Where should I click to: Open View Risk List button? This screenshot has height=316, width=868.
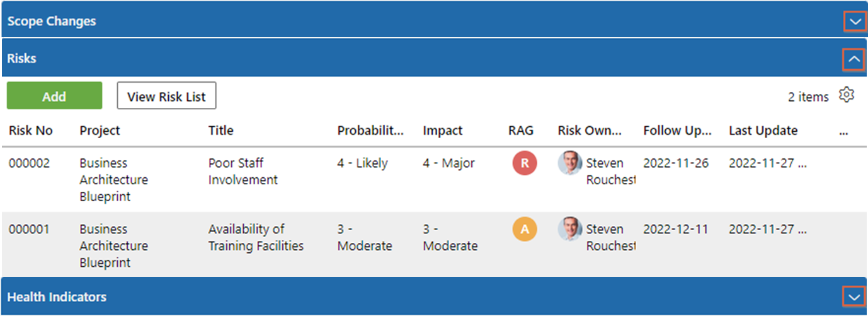coord(166,96)
